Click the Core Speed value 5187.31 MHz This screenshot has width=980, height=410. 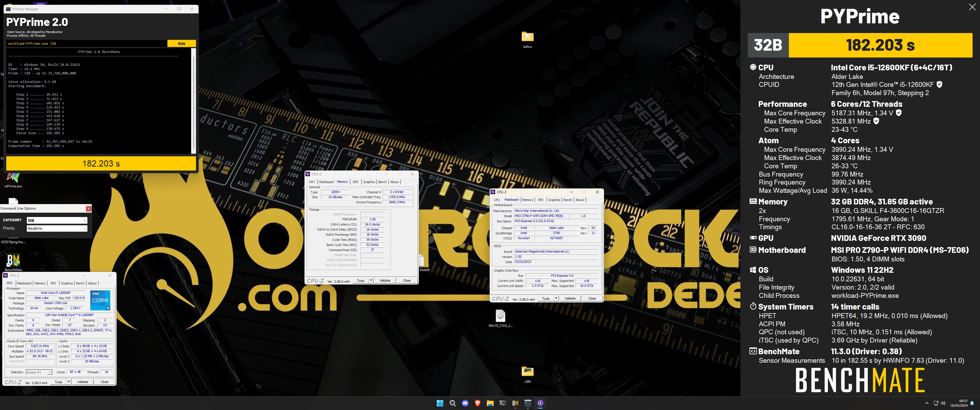40,346
